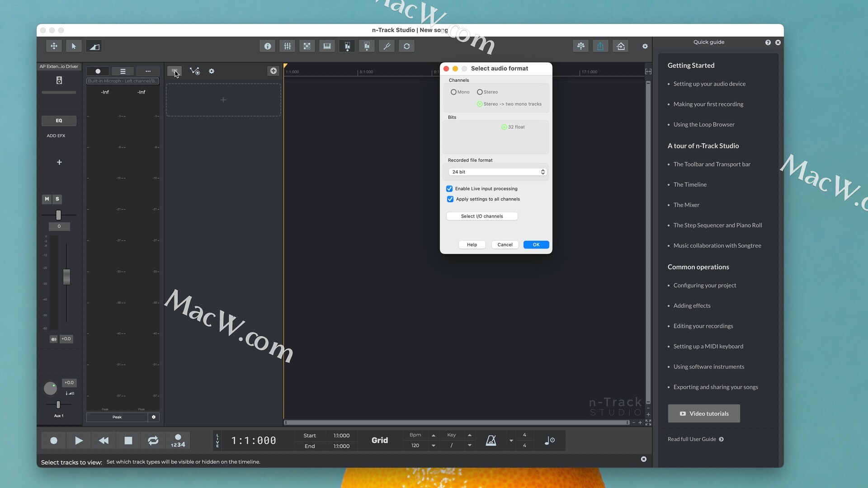Image resolution: width=868 pixels, height=488 pixels.
Task: Uncheck Enable Live input processing
Action: (x=449, y=189)
